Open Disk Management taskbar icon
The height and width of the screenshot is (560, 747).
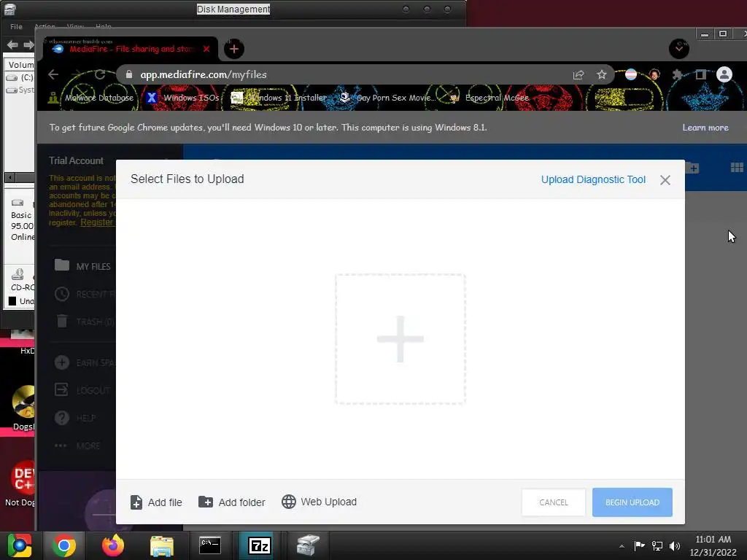(x=309, y=545)
